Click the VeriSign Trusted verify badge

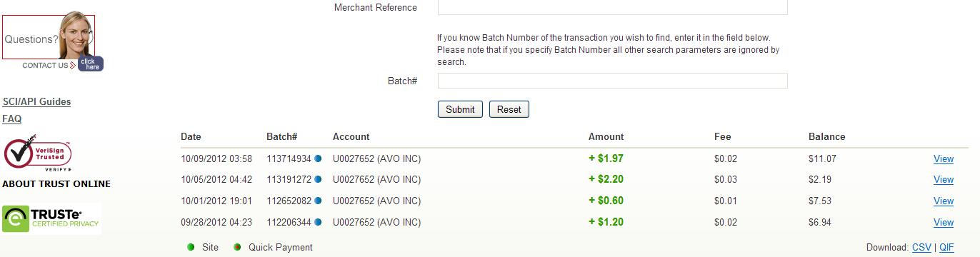pos(38,155)
